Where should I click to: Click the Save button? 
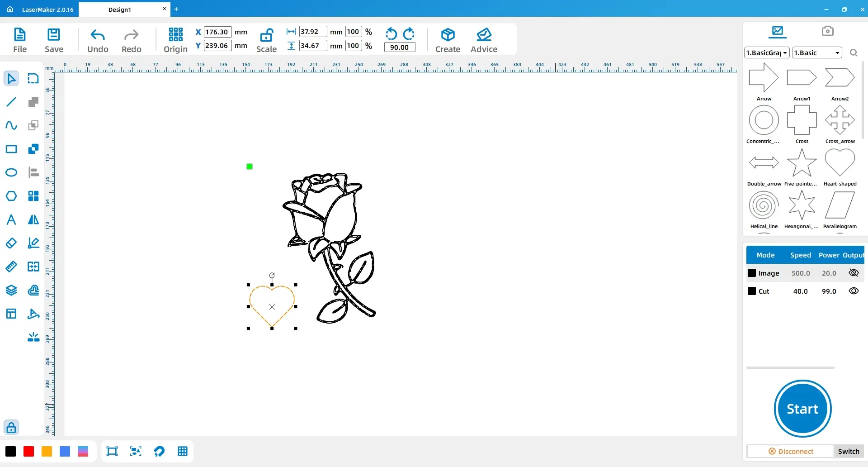coord(54,40)
